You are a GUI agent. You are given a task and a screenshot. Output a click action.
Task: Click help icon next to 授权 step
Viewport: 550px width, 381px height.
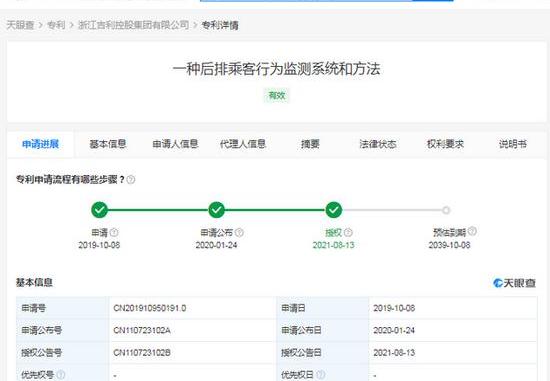click(x=348, y=232)
